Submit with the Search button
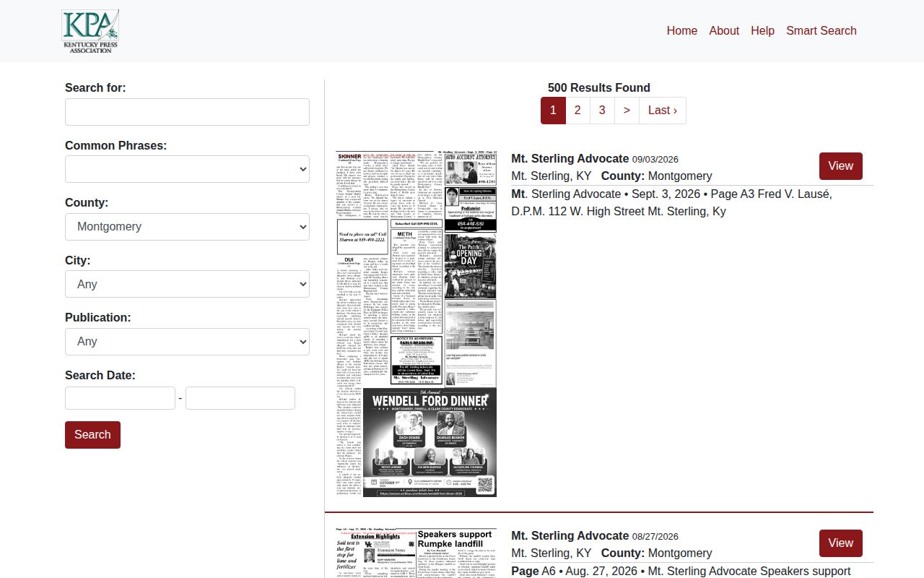This screenshot has width=924, height=578. (x=92, y=435)
